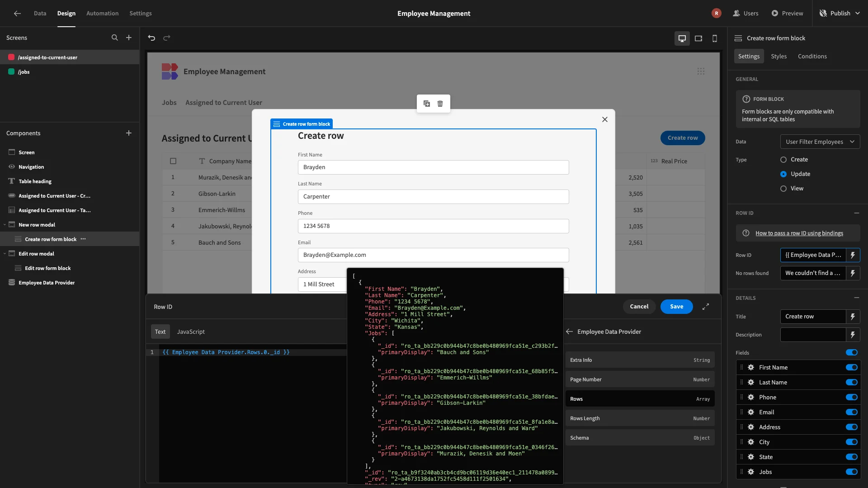Undo the last design change

tap(151, 38)
